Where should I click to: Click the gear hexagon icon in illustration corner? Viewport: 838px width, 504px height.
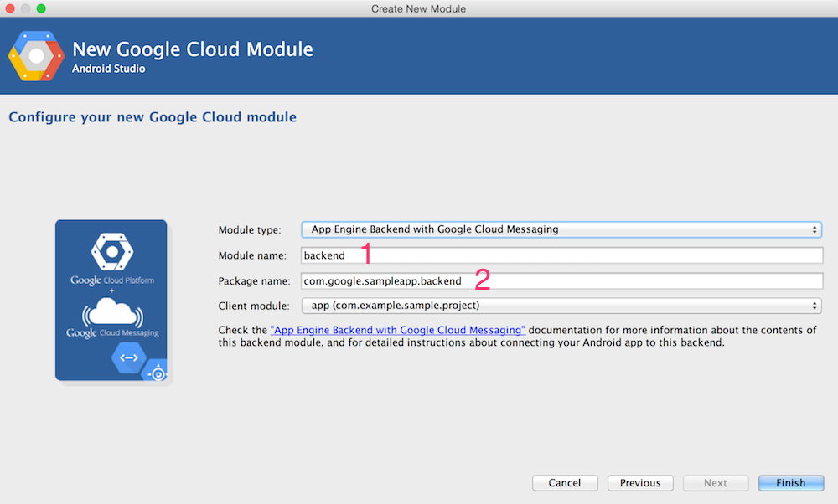156,372
